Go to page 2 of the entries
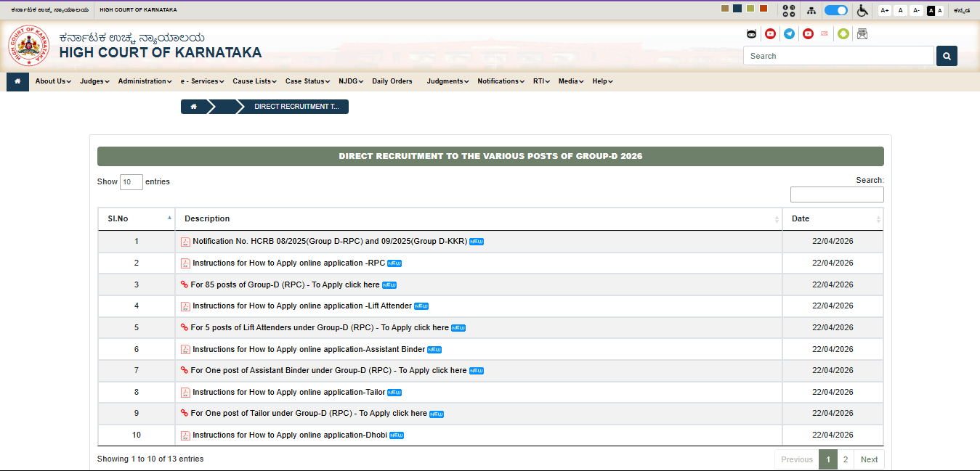This screenshot has width=980, height=471. (844, 459)
